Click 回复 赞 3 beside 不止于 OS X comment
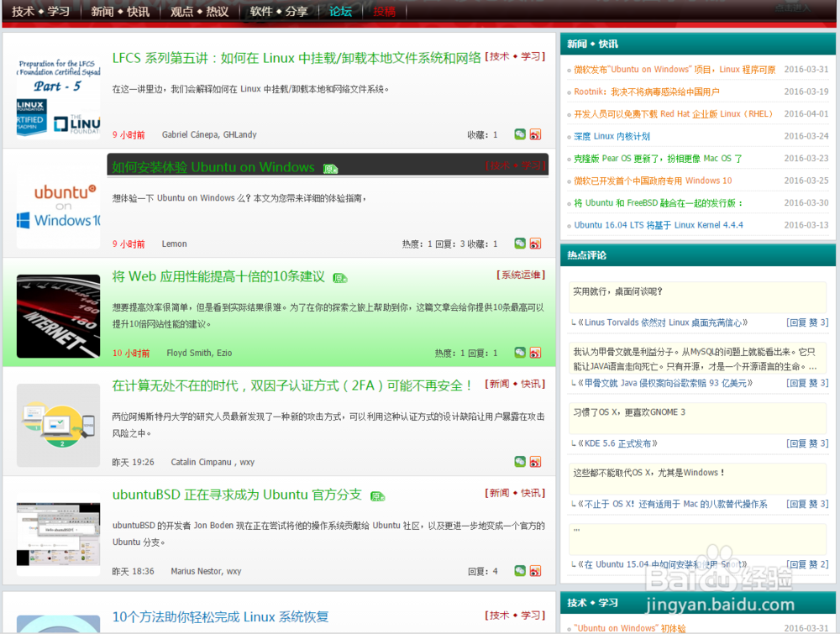The height and width of the screenshot is (634, 840). point(807,504)
